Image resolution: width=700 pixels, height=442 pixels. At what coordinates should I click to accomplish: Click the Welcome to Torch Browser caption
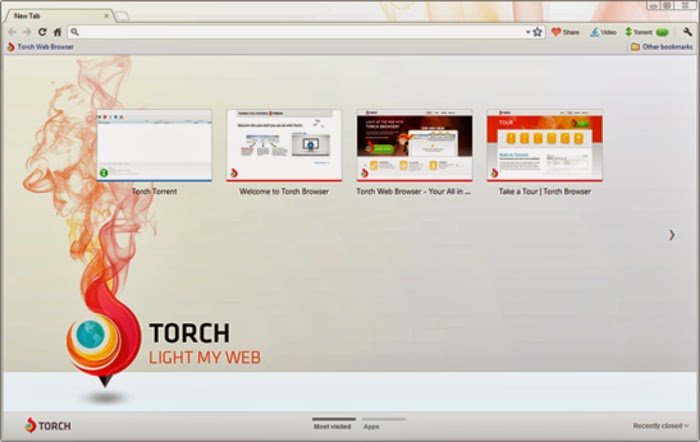pyautogui.click(x=284, y=192)
